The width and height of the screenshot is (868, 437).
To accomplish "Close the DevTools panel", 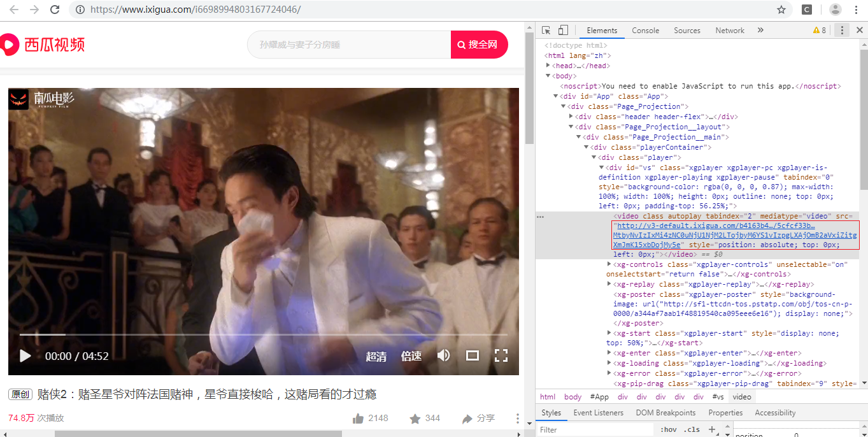I will coord(859,30).
